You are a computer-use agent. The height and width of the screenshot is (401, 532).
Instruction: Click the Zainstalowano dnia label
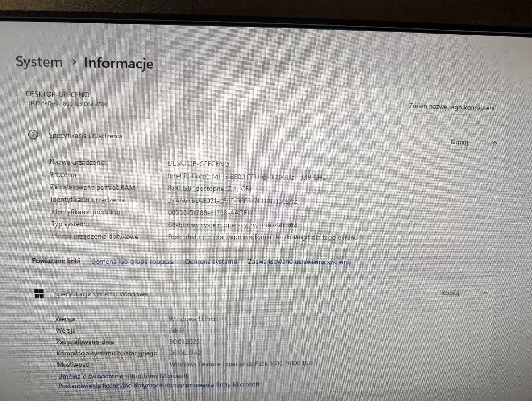tap(85, 342)
